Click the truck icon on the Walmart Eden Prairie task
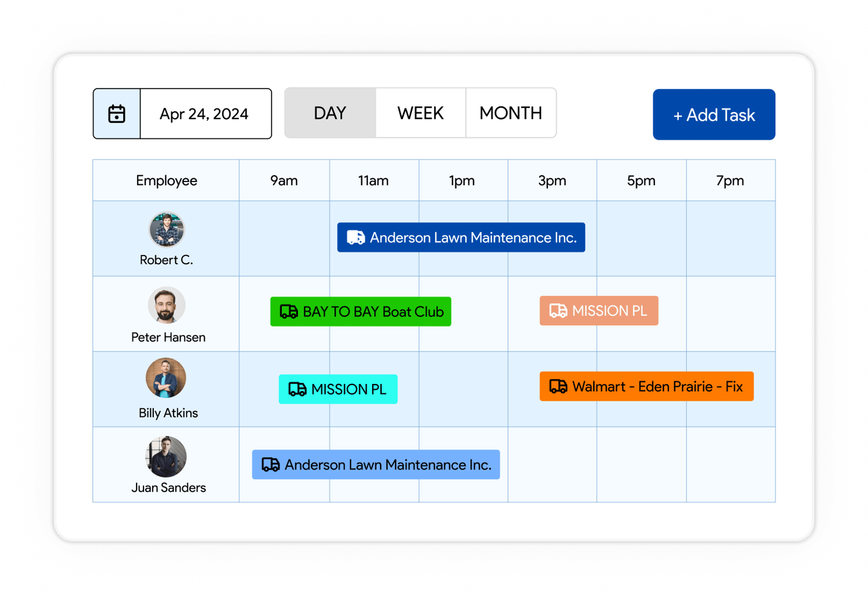 tap(559, 386)
